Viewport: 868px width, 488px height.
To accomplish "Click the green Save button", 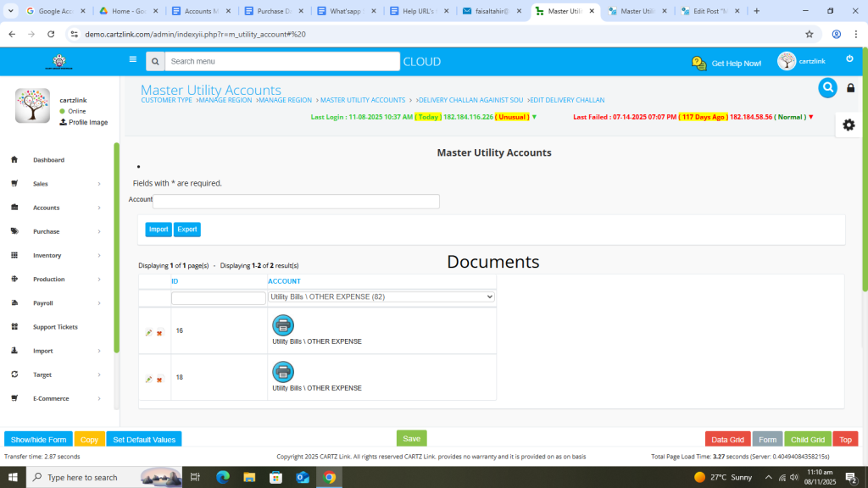I will click(411, 439).
